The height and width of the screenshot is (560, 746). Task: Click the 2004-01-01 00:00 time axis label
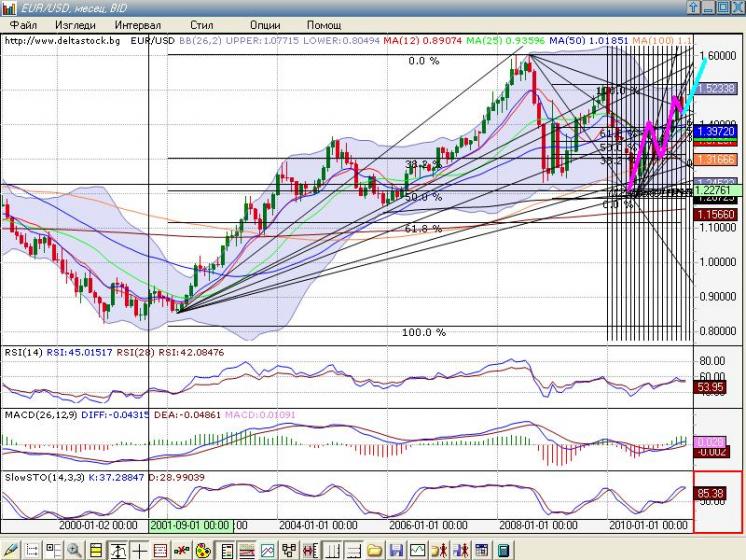click(x=318, y=525)
